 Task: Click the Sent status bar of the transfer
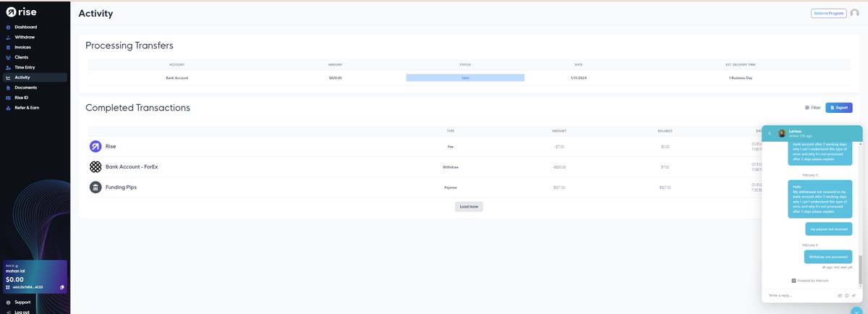465,77
